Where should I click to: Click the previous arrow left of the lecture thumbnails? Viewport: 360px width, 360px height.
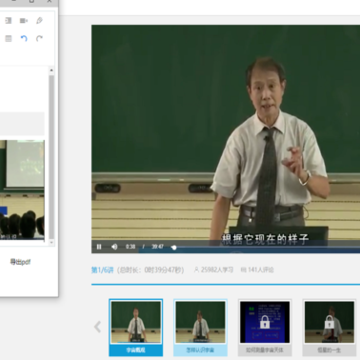(97, 327)
